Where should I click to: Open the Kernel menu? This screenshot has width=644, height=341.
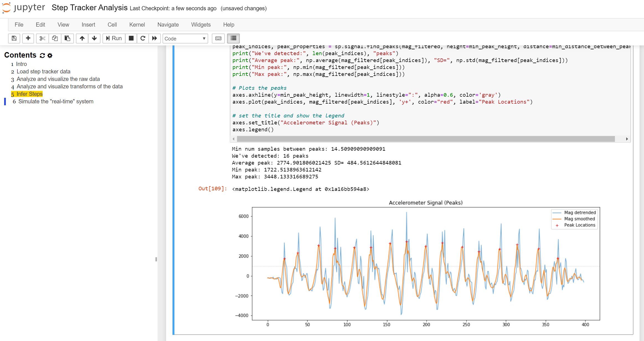pyautogui.click(x=137, y=25)
